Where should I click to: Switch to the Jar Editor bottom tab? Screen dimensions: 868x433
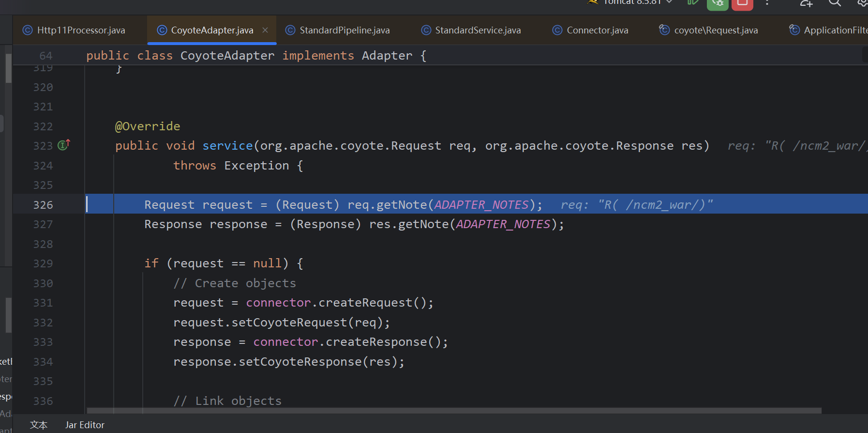click(x=85, y=425)
